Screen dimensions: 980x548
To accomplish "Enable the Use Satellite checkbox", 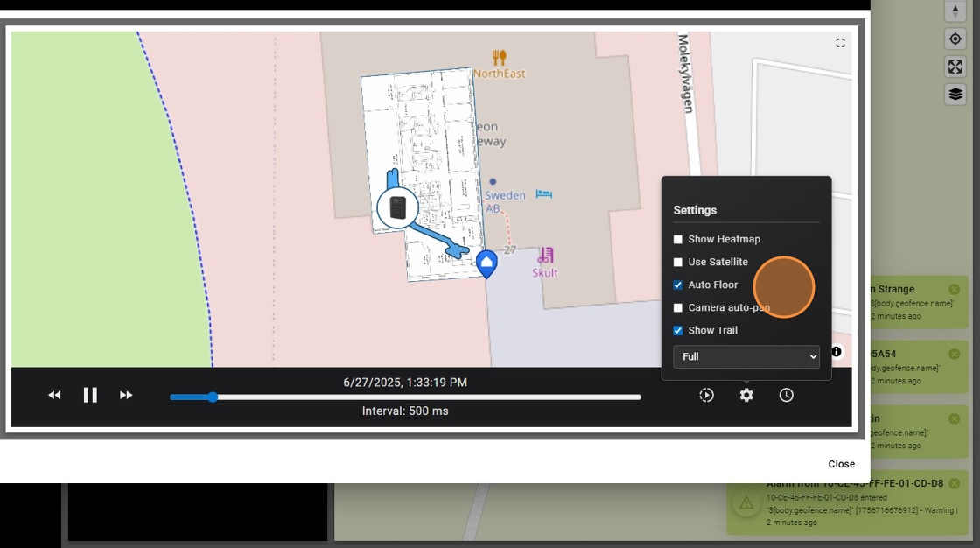I will [678, 262].
